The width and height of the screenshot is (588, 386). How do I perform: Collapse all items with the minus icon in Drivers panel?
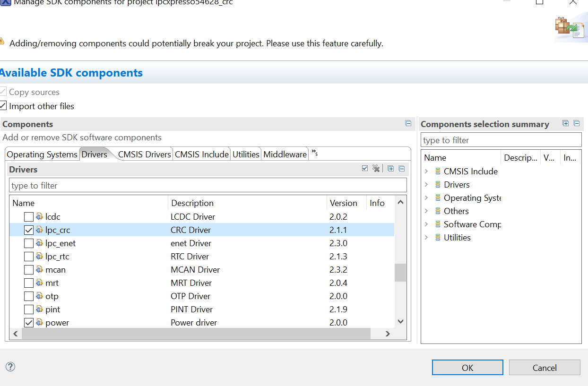tap(402, 168)
